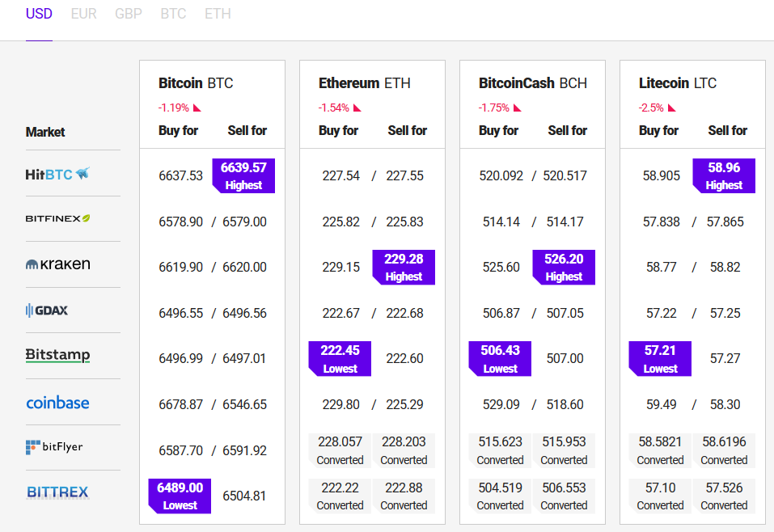The image size is (774, 532).
Task: Click Bitfinex Ethereum sell price 225.83
Action: tap(404, 222)
